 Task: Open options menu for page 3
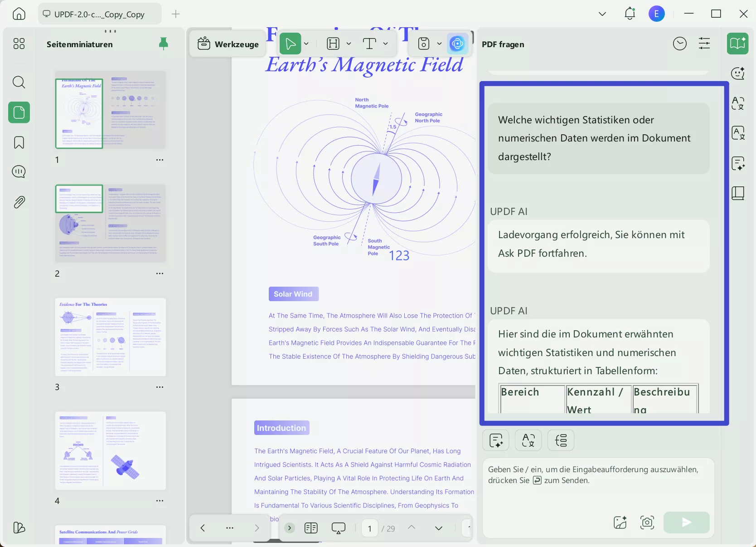tap(160, 387)
